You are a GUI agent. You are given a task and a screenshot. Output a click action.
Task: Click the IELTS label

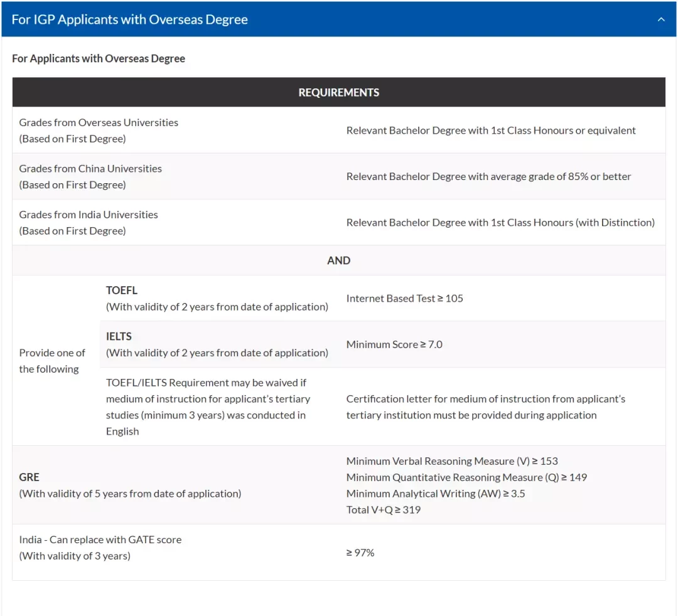[x=119, y=336]
